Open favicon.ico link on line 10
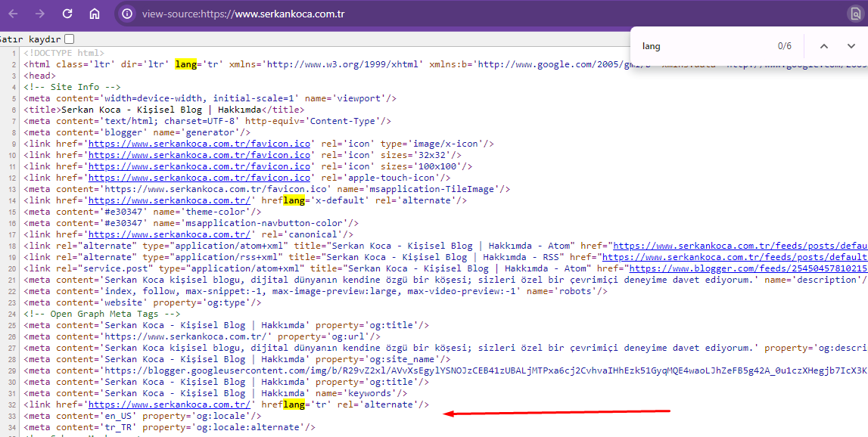The width and height of the screenshot is (868, 437). pyautogui.click(x=199, y=155)
